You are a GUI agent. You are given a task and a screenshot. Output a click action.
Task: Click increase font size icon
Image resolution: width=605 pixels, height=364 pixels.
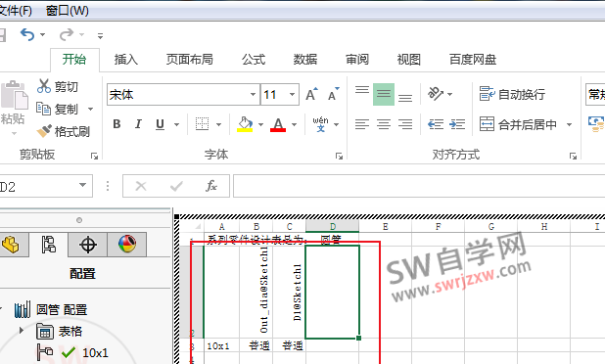point(311,94)
